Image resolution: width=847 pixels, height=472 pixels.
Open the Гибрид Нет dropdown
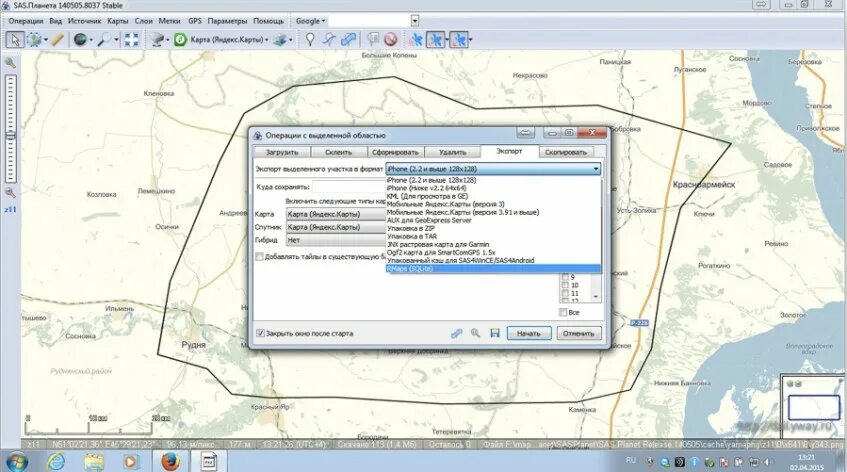click(335, 240)
